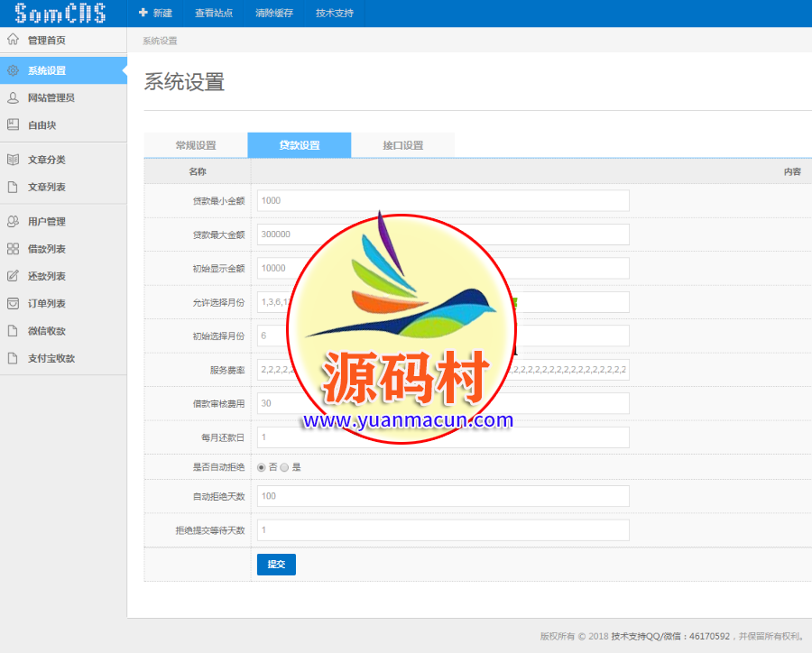Click the 每月还款日 input field
812x653 pixels.
pyautogui.click(x=442, y=437)
